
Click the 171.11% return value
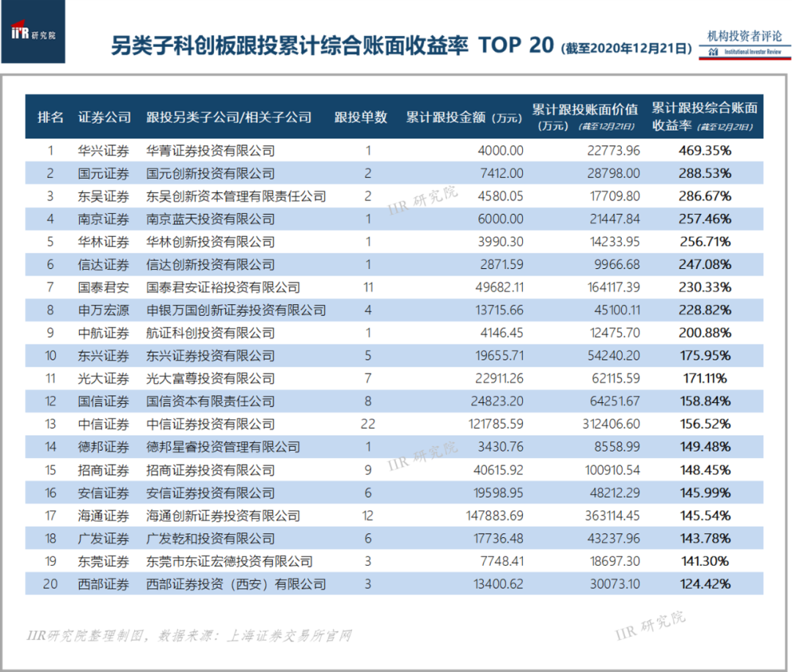tap(705, 378)
